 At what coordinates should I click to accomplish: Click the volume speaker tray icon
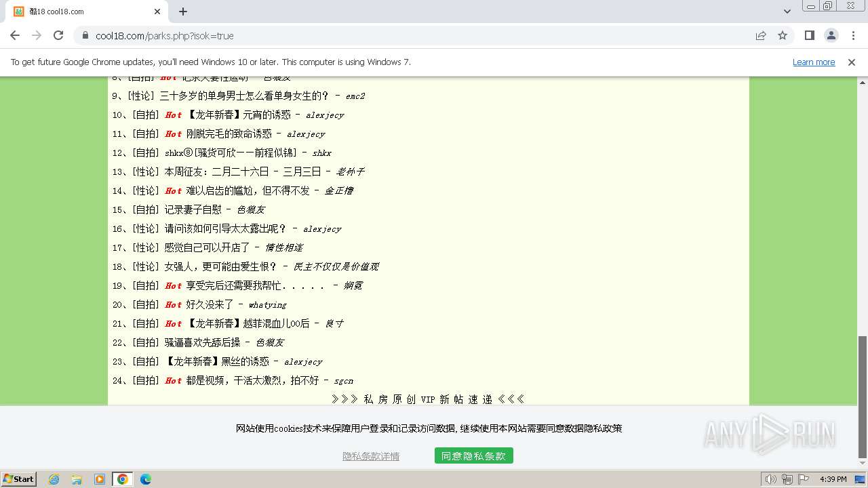tap(770, 479)
